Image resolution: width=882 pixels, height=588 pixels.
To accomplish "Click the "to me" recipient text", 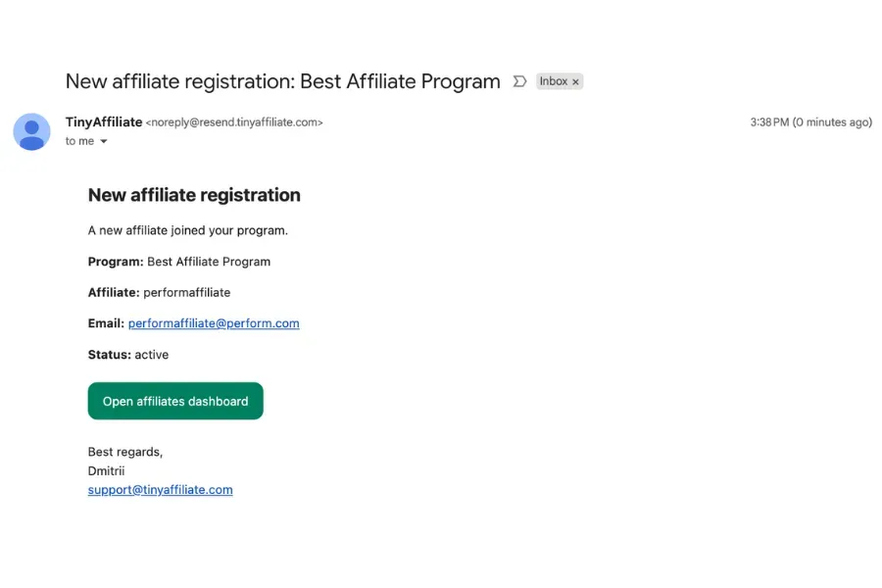I will pyautogui.click(x=79, y=142).
